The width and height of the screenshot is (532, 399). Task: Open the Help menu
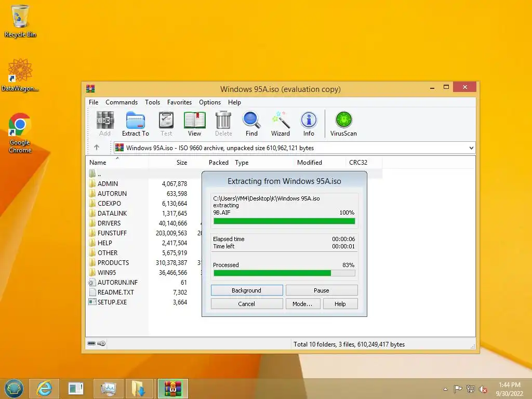pyautogui.click(x=234, y=102)
